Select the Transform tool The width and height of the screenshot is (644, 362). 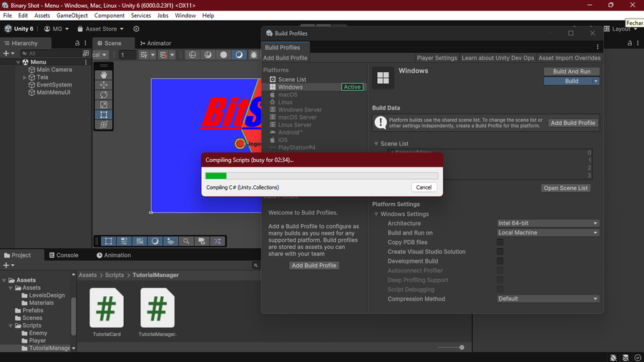pos(104,124)
